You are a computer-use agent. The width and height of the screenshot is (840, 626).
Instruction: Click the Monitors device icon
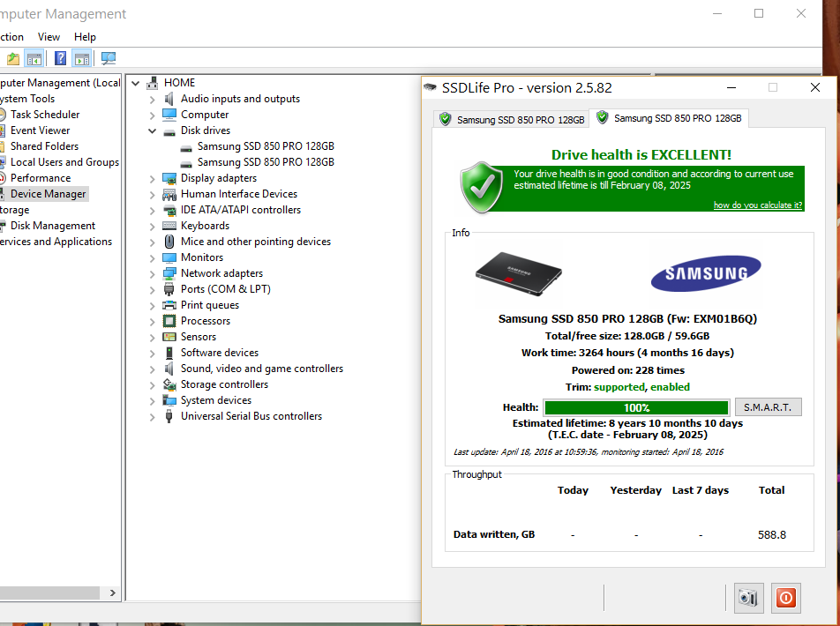[169, 257]
